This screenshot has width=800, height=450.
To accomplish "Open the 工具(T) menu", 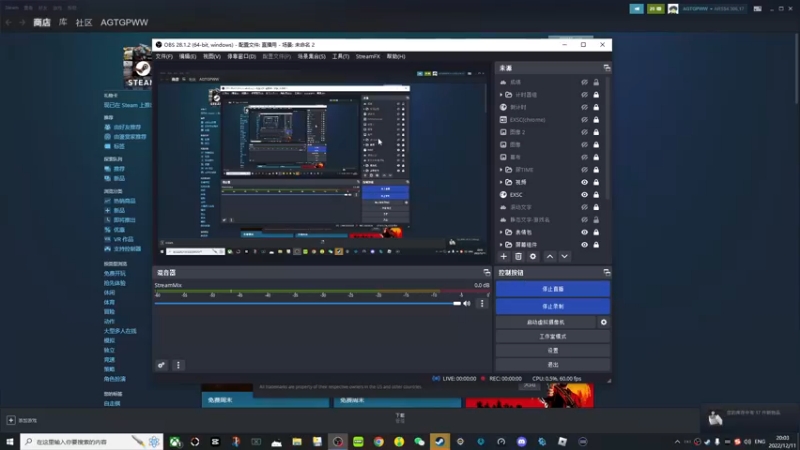I will [340, 57].
